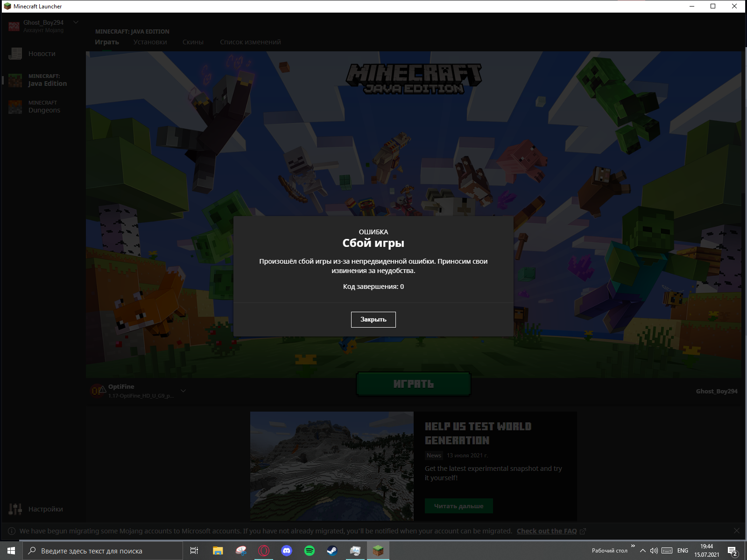Click the Новости label in sidebar
The image size is (747, 560).
(42, 54)
